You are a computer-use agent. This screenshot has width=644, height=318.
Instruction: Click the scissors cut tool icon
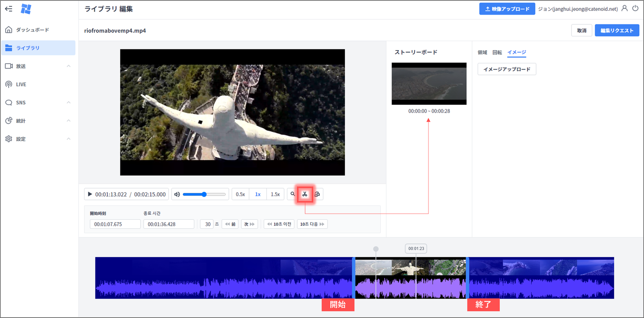point(305,194)
